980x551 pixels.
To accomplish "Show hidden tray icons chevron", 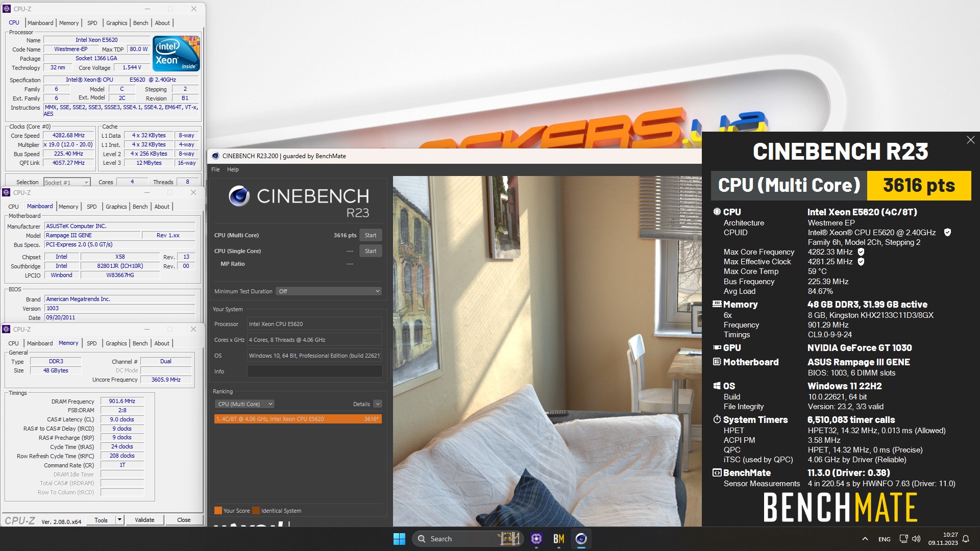I will point(865,539).
